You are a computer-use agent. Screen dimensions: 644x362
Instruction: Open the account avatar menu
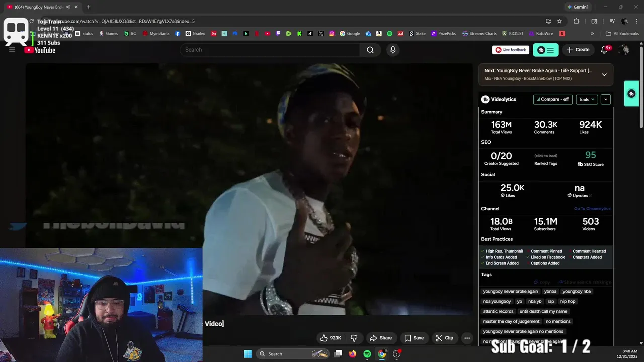point(624,50)
